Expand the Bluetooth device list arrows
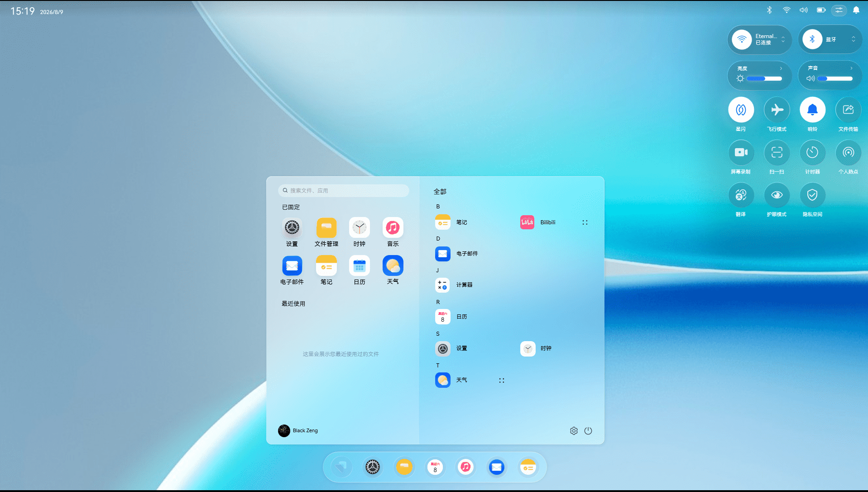The image size is (868, 492). coord(854,39)
